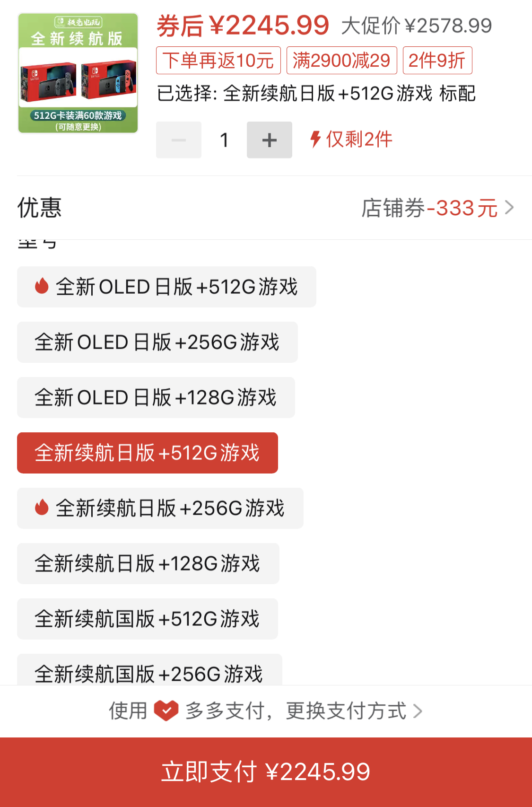Open 更换支付方式 chevron to change payment

[x=418, y=711]
